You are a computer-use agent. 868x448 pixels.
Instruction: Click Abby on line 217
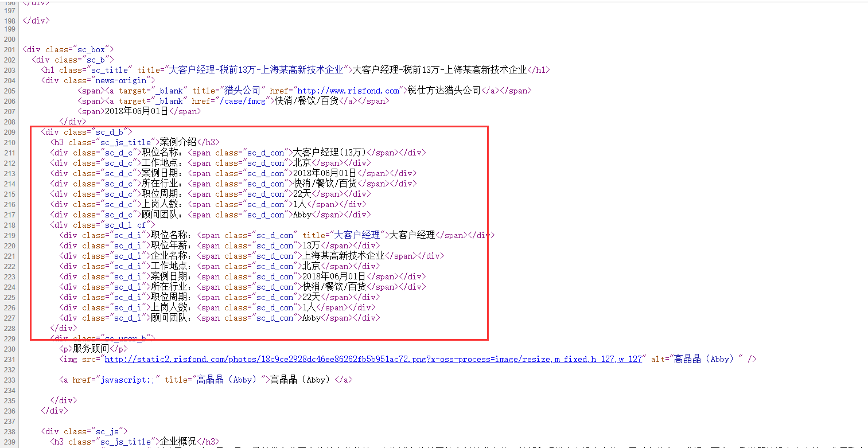pos(302,215)
